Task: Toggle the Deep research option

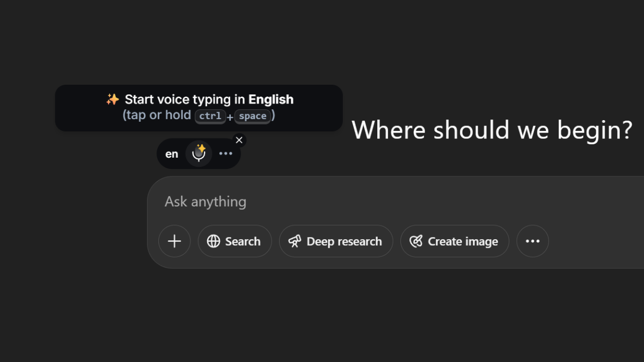Action: click(x=336, y=241)
